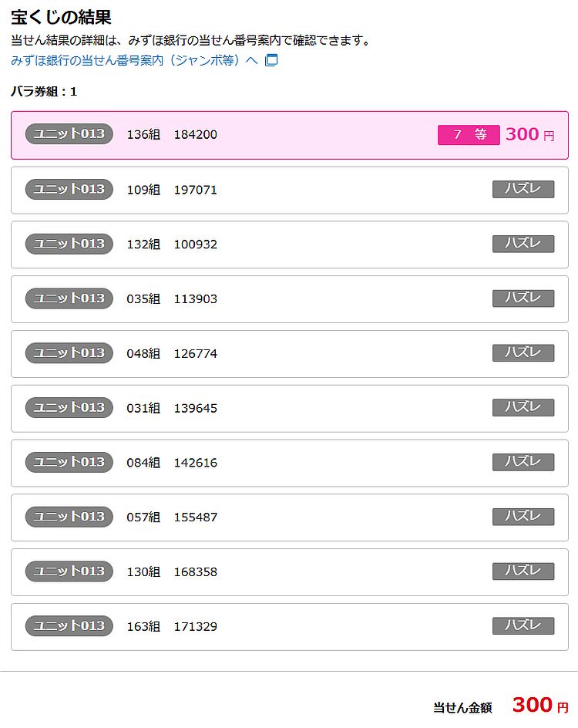This screenshot has width=578, height=728.
Task: Click the pink 7等 prize badge
Action: pyautogui.click(x=469, y=135)
